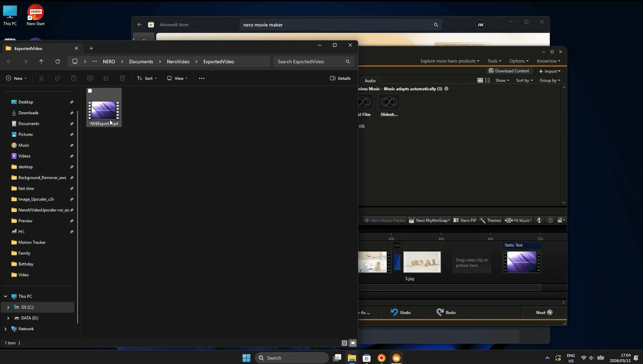Click the Next button
This screenshot has height=364, width=643.
pos(544,312)
